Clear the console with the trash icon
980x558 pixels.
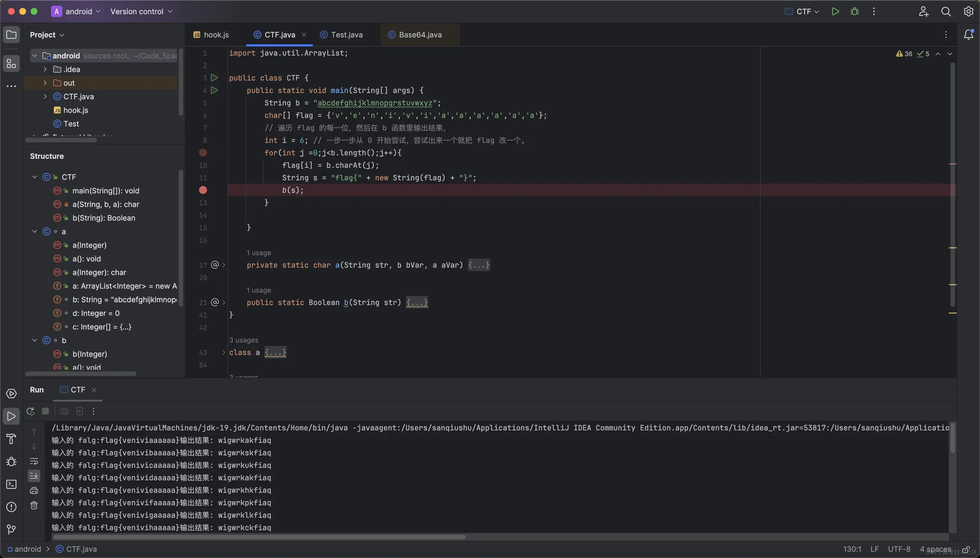[x=34, y=506]
